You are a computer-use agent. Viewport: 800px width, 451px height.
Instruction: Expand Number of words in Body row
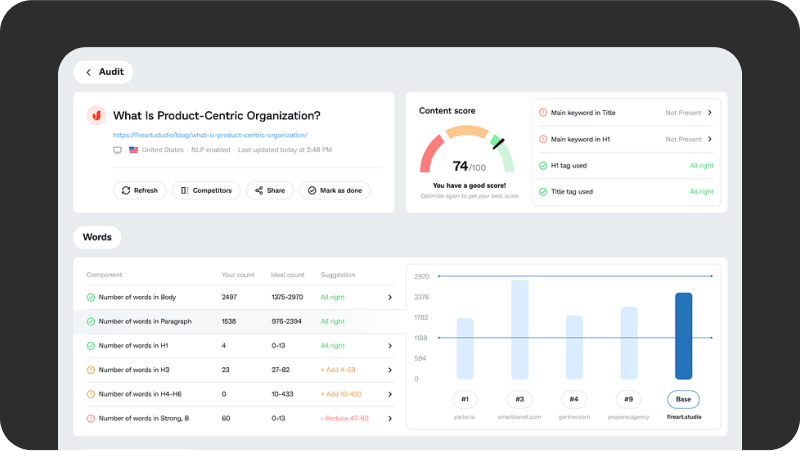tap(390, 297)
